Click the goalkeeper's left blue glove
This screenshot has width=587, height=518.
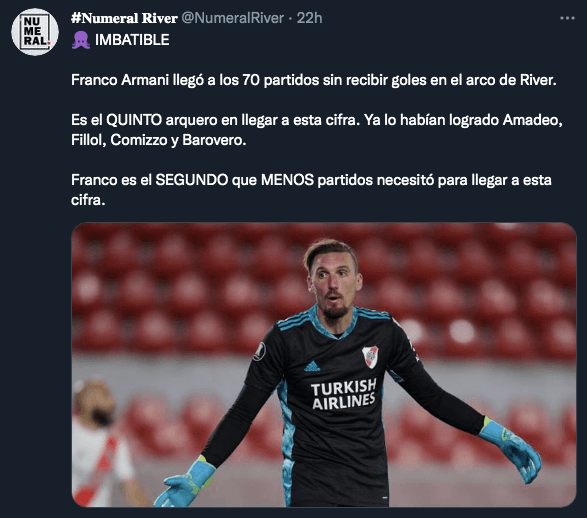(511, 449)
